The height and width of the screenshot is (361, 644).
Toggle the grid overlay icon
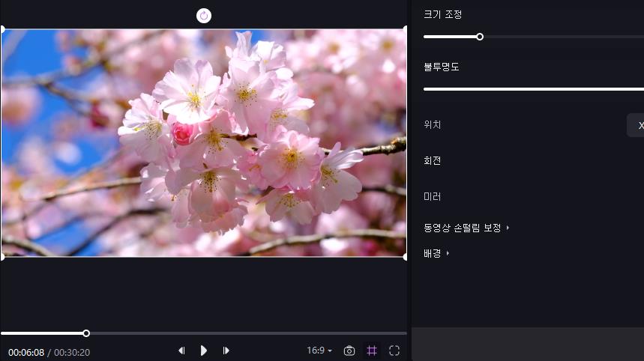tap(372, 351)
